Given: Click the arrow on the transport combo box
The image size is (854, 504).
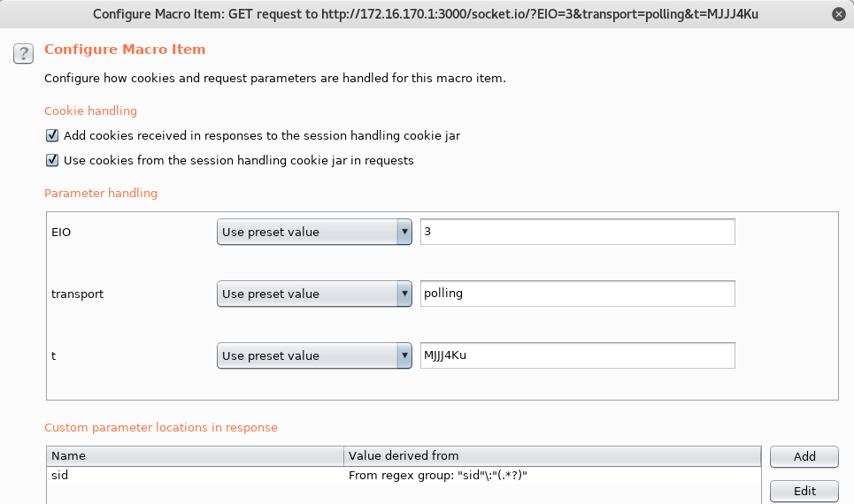Looking at the screenshot, I should click(404, 294).
